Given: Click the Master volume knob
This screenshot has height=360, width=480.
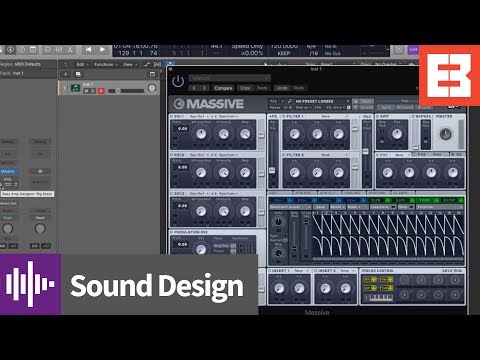Looking at the screenshot, I should pos(446,134).
